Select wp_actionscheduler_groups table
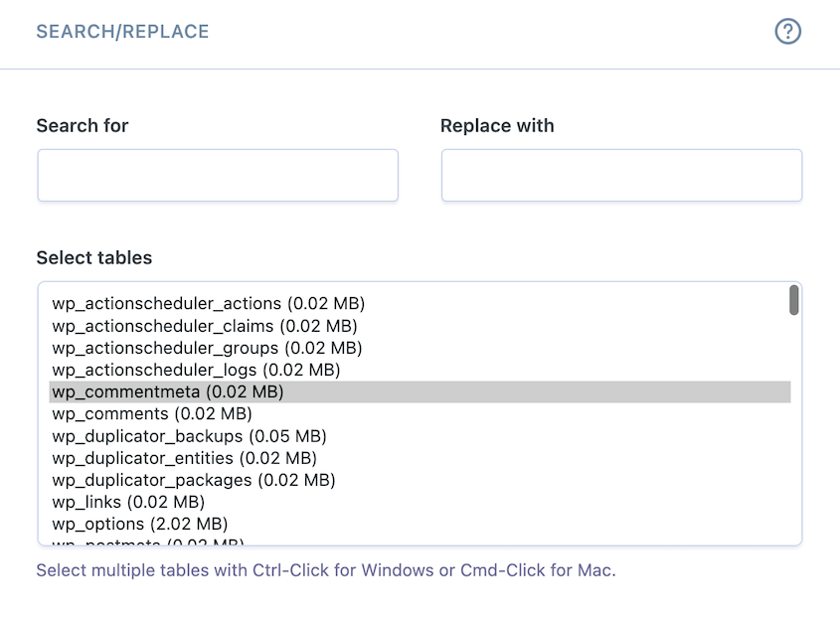The width and height of the screenshot is (840, 620). (420, 348)
